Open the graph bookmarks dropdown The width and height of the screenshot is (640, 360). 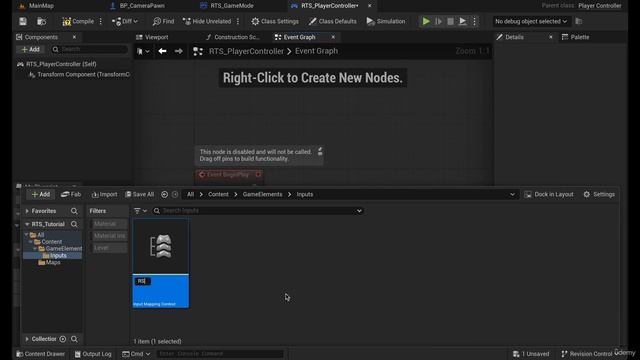point(143,51)
